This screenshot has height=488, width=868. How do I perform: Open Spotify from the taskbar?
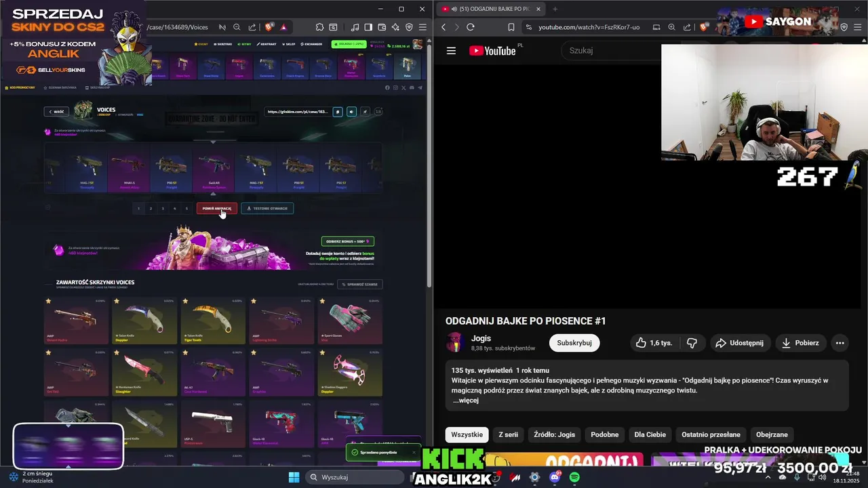pos(574,477)
